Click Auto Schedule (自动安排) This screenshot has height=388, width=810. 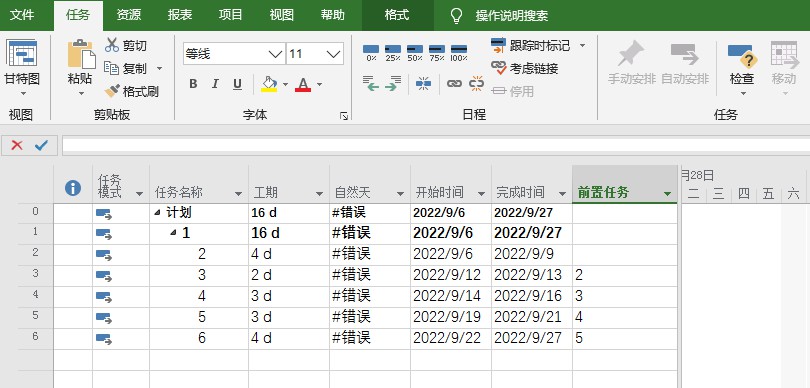coord(685,63)
